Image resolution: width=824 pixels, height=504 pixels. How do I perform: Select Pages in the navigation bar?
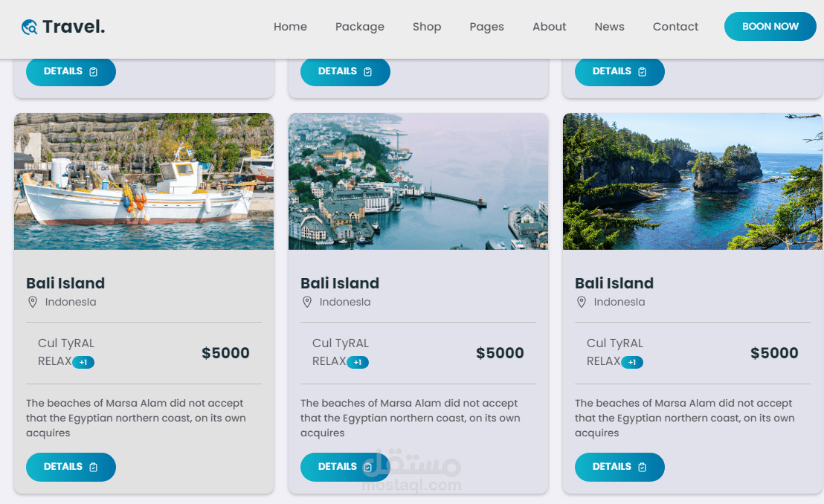(x=487, y=27)
